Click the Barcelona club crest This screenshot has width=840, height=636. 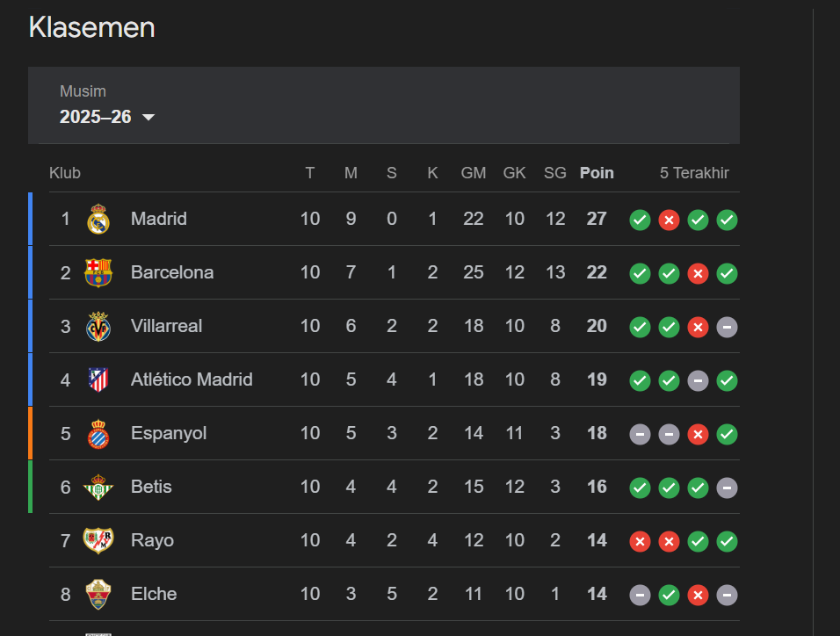pyautogui.click(x=98, y=272)
